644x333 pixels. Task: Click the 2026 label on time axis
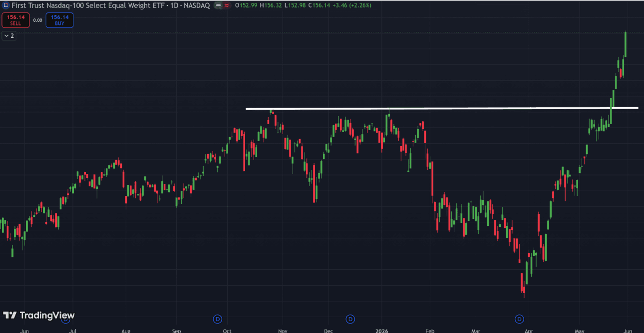point(382,330)
